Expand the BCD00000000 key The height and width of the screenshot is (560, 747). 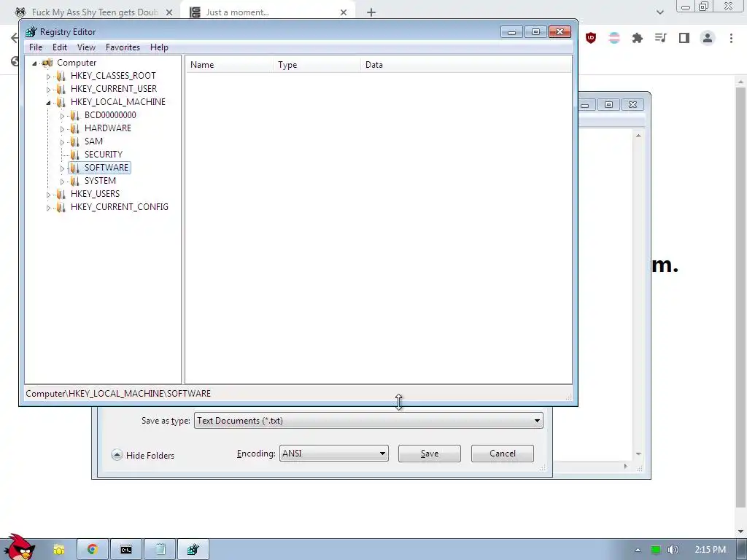tap(62, 116)
